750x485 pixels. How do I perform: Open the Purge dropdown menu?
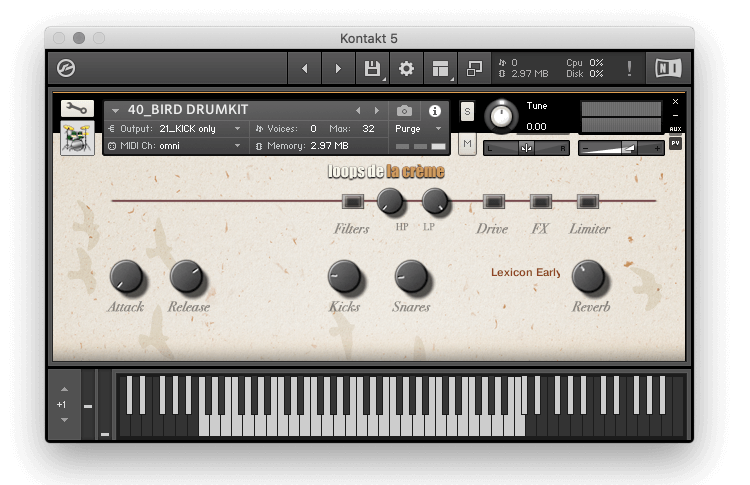[418, 129]
